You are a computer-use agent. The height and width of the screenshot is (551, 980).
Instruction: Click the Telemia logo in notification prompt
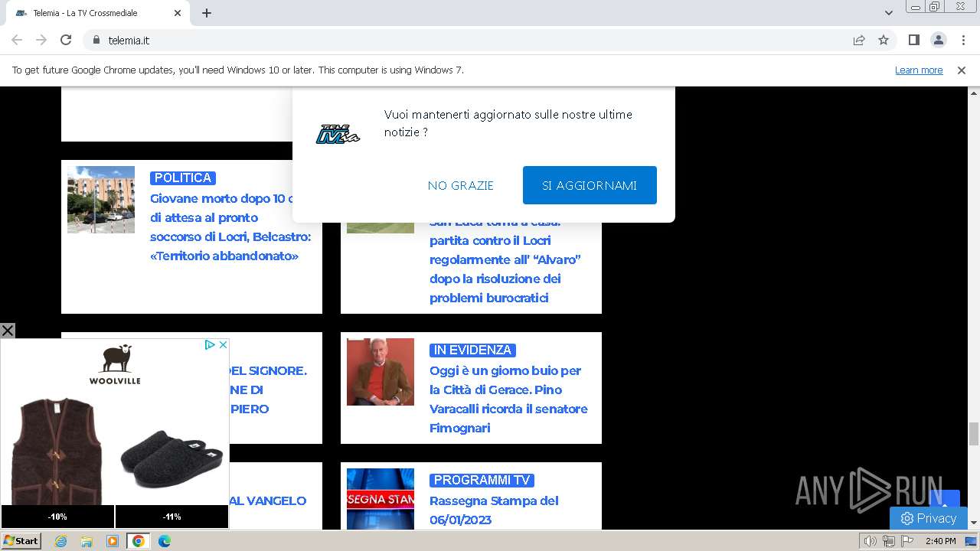tap(338, 134)
